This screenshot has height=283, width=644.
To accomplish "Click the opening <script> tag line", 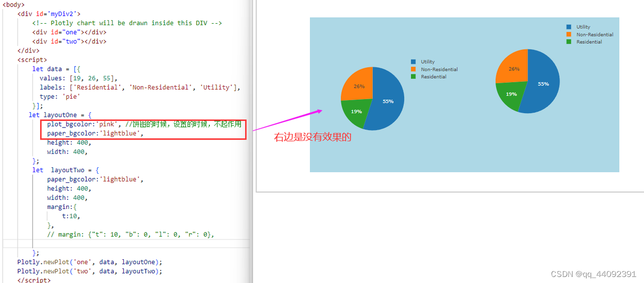I will pos(32,59).
